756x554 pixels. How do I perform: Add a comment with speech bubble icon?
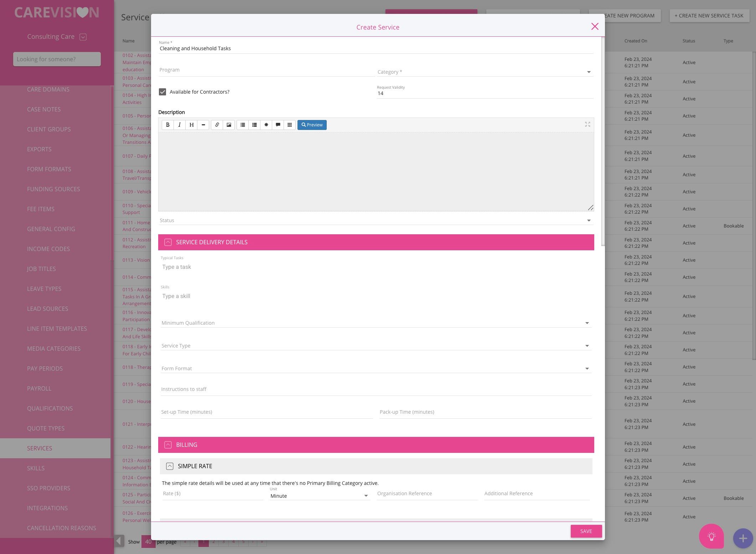pos(278,125)
